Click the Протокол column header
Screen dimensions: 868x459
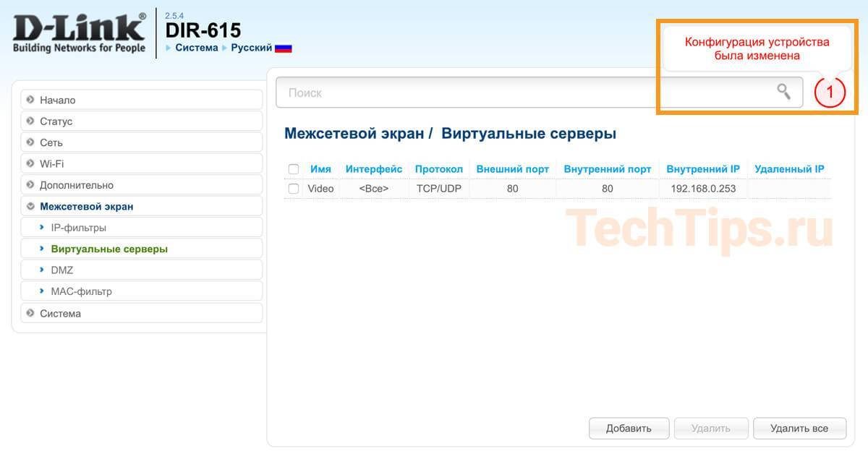439,169
